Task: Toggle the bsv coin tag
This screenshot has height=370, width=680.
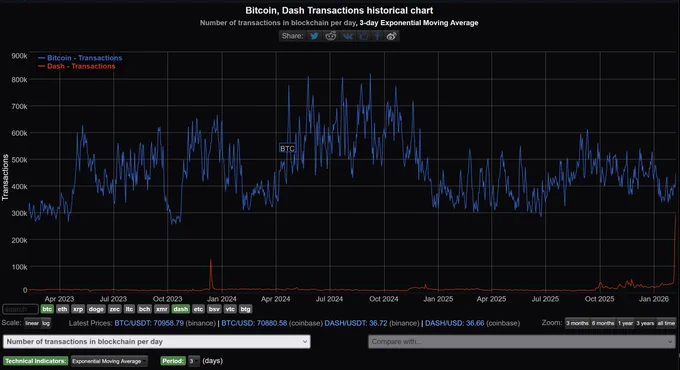Action: click(214, 309)
